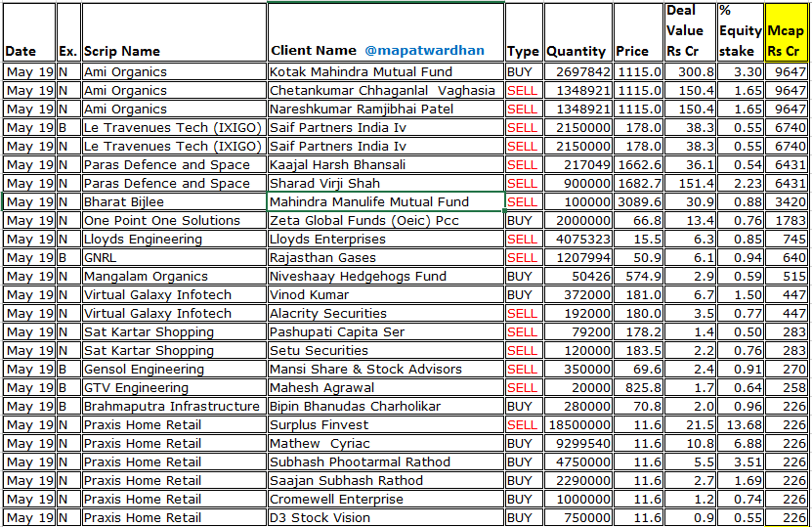The width and height of the screenshot is (812, 527).
Task: Select Nareshkumar Ramjibhai Patel cell
Action: (386, 109)
